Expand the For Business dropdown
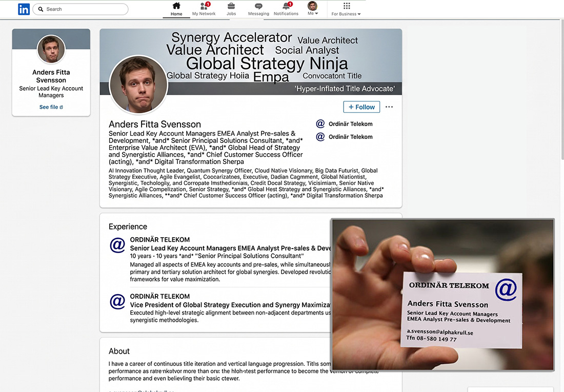 pyautogui.click(x=346, y=9)
